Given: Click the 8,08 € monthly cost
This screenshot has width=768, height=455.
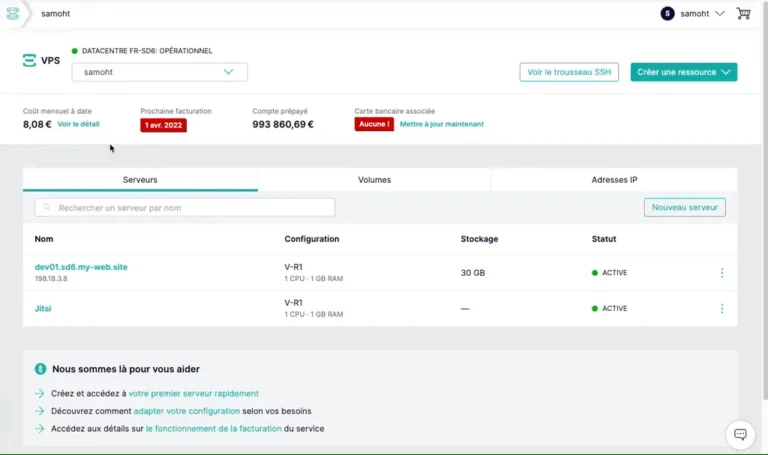Looking at the screenshot, I should tap(37, 124).
